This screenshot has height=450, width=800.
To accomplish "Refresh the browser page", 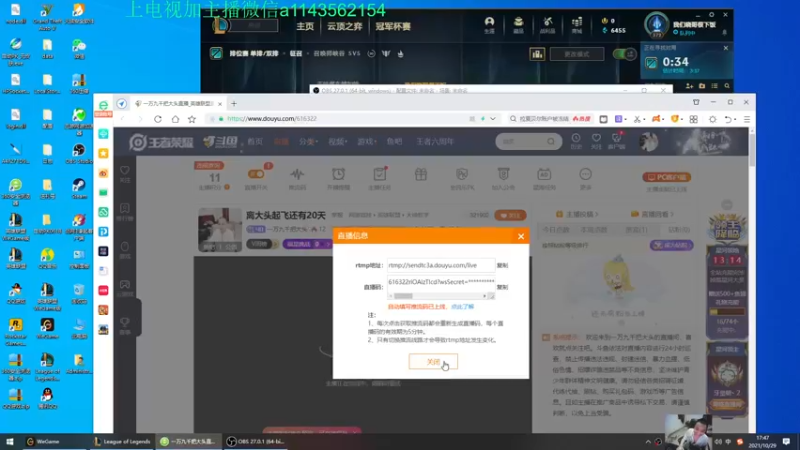I will pos(158,119).
